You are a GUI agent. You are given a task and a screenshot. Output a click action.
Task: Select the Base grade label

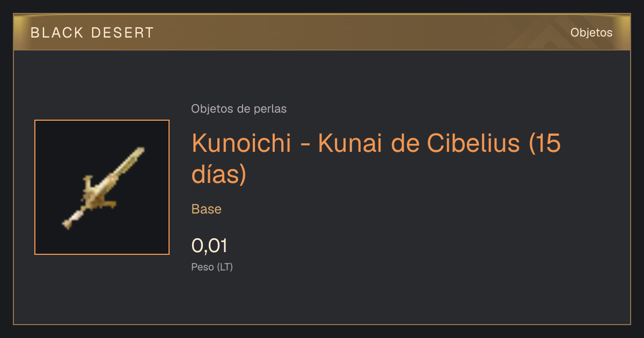(207, 209)
